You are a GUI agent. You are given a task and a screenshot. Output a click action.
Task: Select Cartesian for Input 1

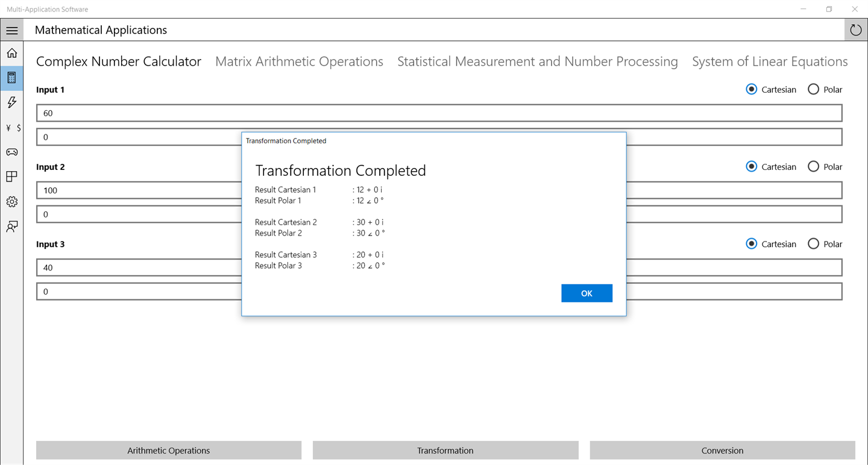[771, 89]
